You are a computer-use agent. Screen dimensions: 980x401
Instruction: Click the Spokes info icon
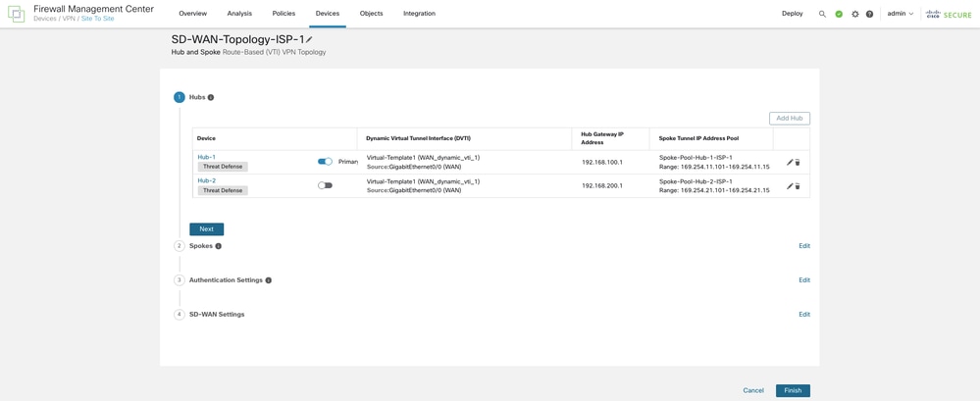pos(218,246)
